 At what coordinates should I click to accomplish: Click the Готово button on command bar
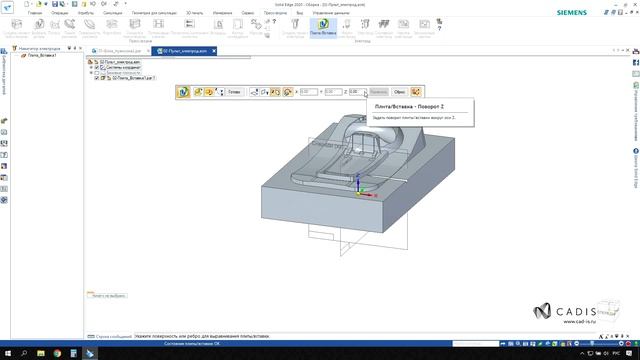click(x=234, y=92)
